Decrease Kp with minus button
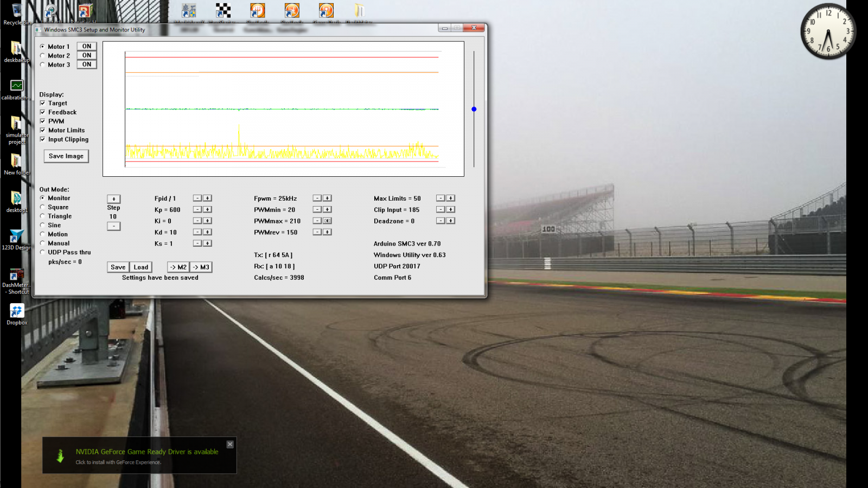The width and height of the screenshot is (868, 488). point(197,209)
